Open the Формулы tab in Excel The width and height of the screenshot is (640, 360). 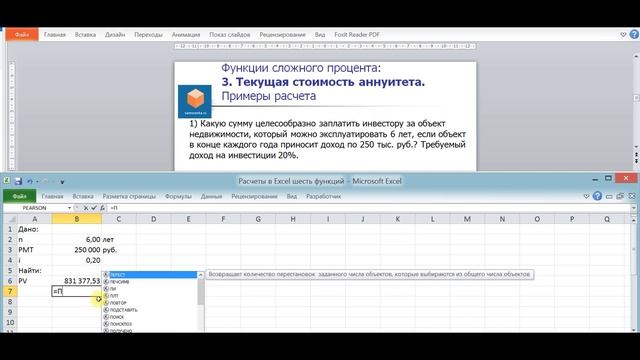pos(178,196)
